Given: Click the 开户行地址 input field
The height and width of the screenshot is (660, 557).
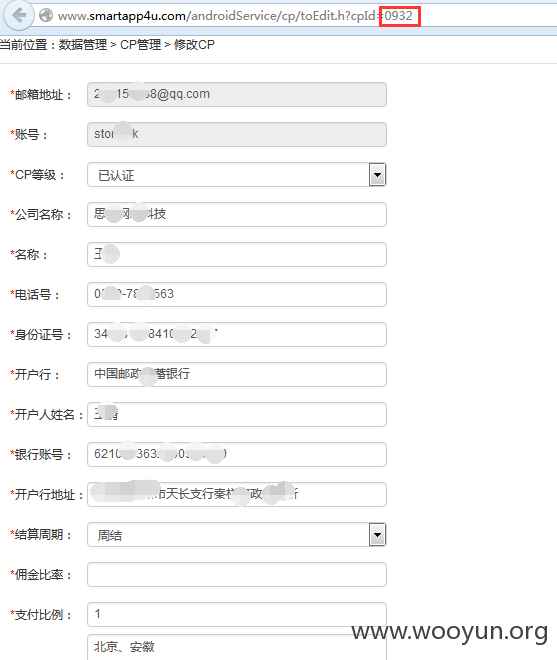Looking at the screenshot, I should point(237,494).
